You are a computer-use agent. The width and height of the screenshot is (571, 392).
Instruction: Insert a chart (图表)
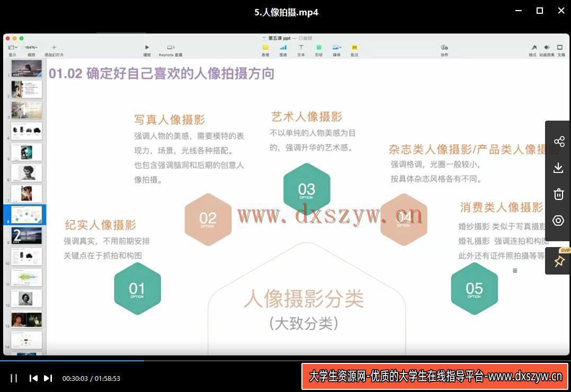coord(283,50)
